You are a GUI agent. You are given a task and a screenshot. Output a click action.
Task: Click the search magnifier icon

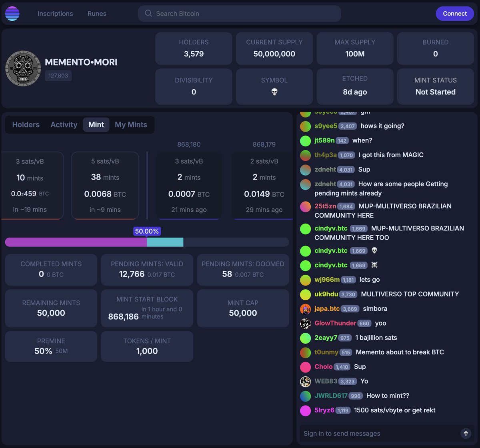point(148,13)
